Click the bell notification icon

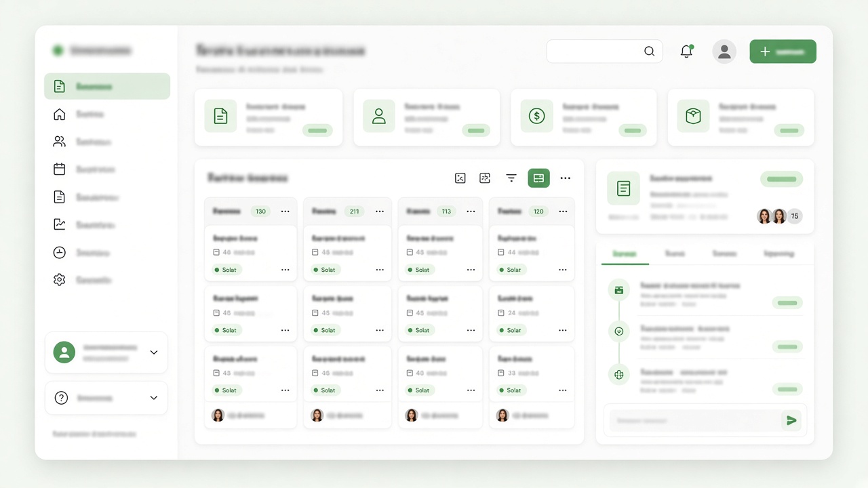pos(686,51)
